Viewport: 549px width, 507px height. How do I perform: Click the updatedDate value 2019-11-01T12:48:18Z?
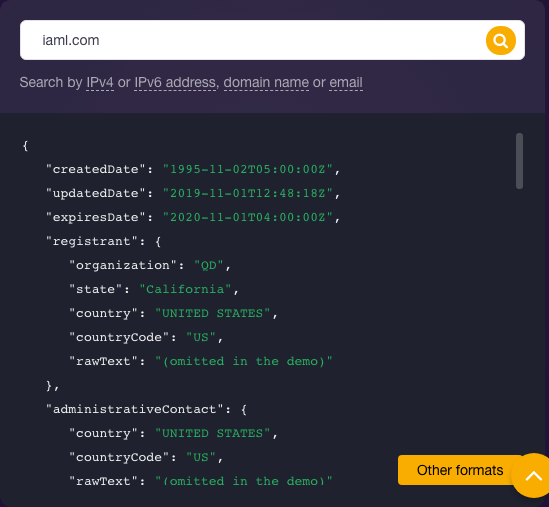(248, 193)
